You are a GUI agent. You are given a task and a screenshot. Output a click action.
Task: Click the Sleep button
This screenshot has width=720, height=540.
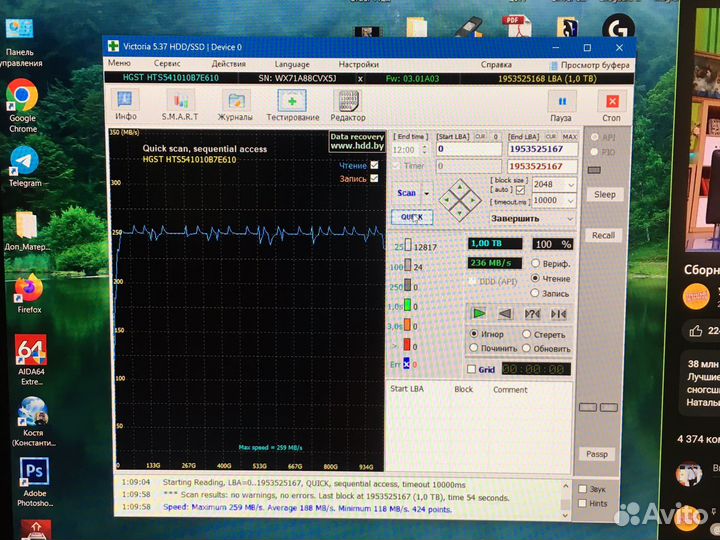604,194
